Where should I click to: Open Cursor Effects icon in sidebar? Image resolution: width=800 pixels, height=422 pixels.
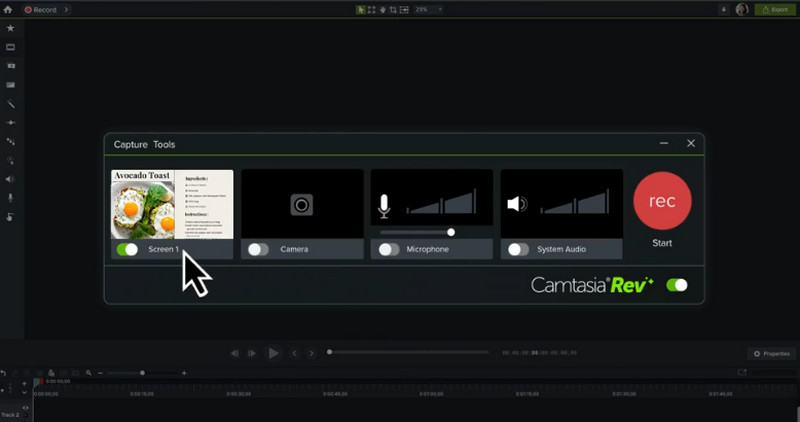tap(10, 160)
